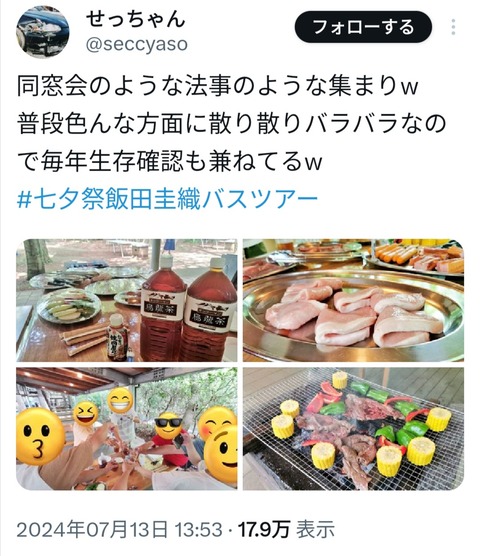
Task: Open the raw pork on platter photo
Action: click(353, 300)
